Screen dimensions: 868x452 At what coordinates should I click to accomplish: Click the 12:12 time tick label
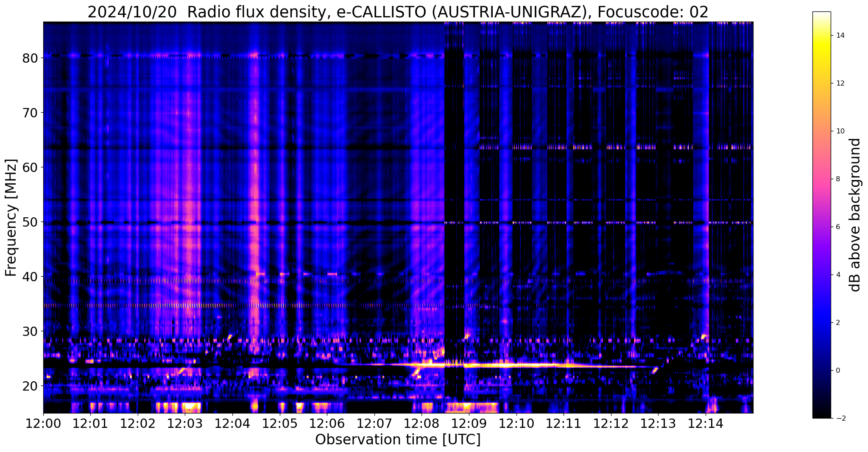pos(611,424)
